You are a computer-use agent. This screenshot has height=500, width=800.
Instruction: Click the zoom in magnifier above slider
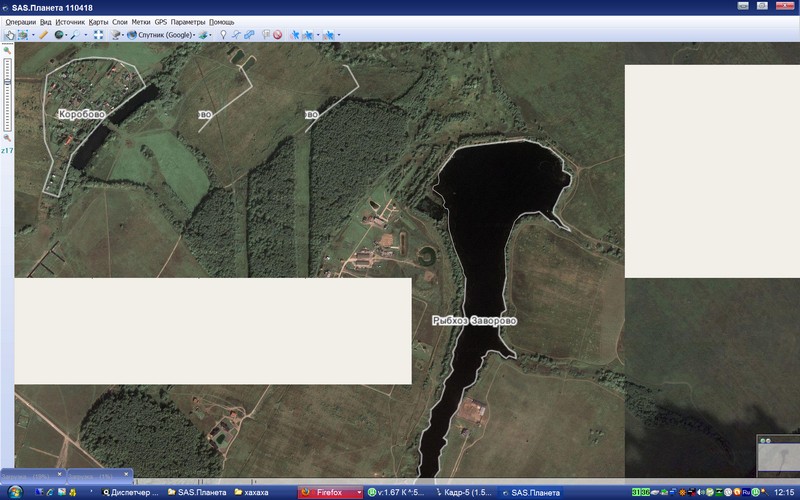point(7,50)
